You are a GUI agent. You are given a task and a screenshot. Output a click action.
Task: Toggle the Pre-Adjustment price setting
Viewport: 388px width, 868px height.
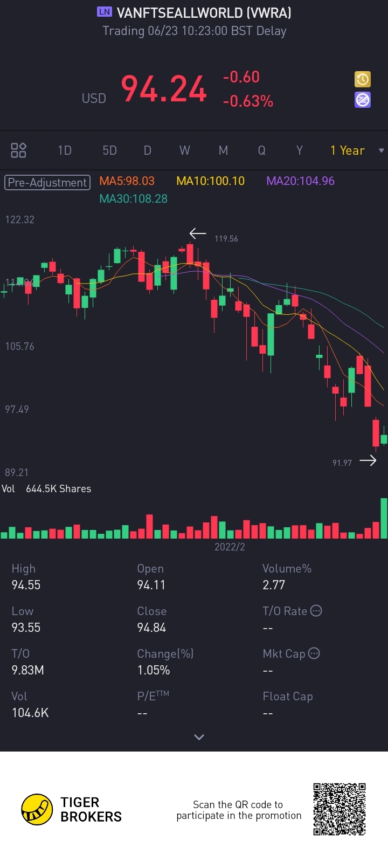coord(47,182)
